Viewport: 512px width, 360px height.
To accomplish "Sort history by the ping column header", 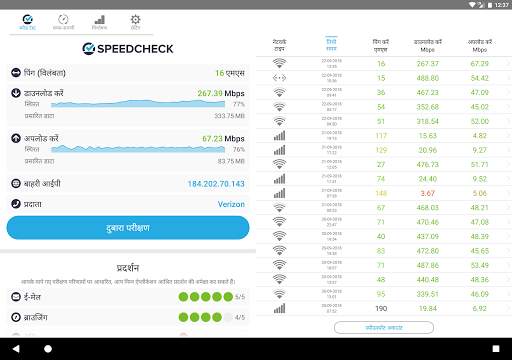I will 381,45.
